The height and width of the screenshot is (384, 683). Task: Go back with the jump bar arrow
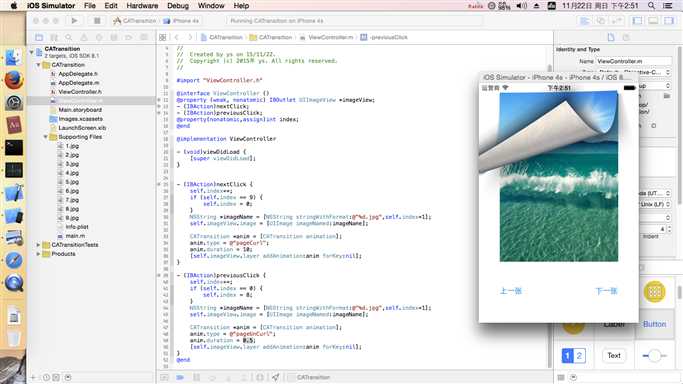[x=176, y=37]
